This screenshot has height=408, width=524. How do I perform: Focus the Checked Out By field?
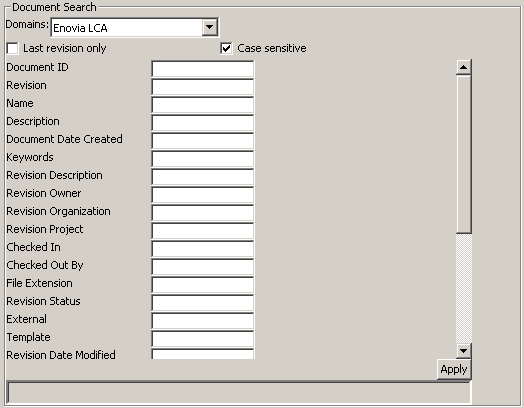tap(203, 267)
